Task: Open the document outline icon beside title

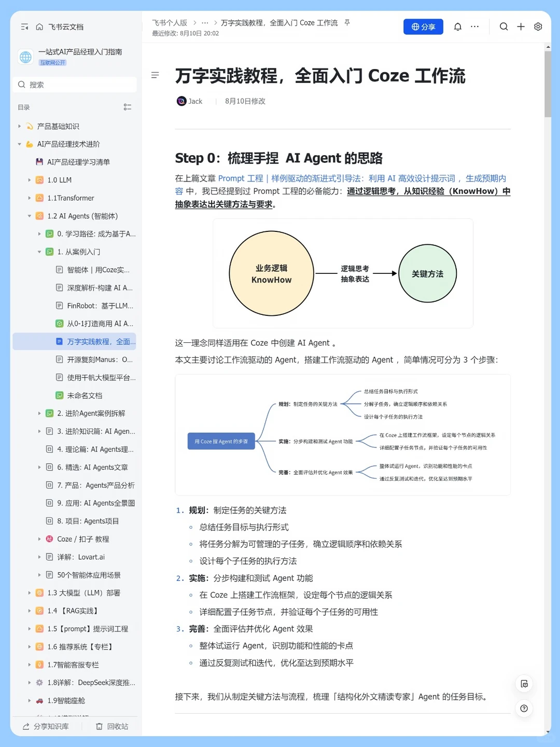Action: point(155,75)
